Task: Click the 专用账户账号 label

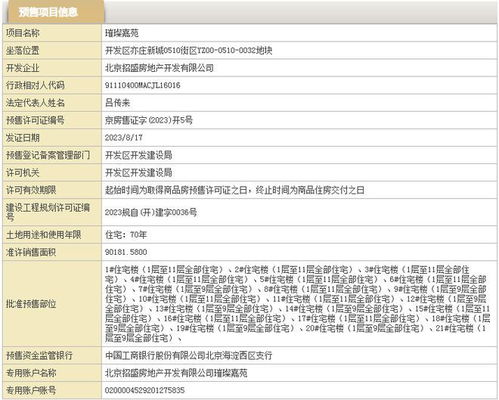Action: point(31,390)
